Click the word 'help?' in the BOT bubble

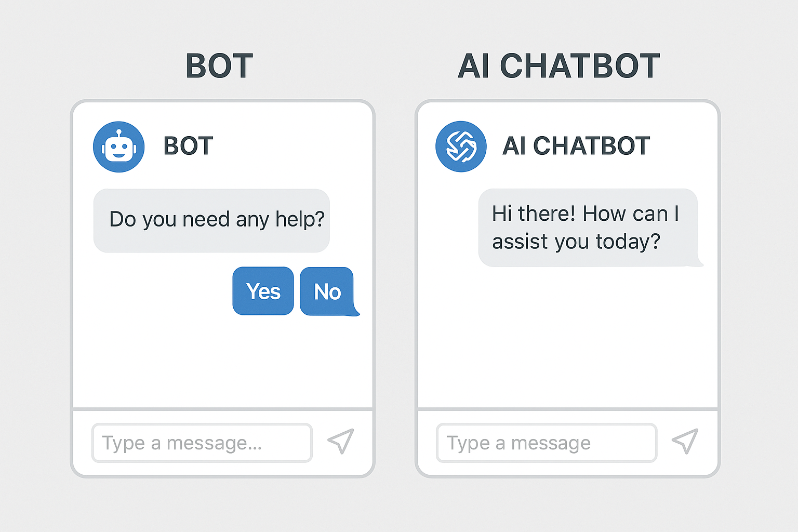pyautogui.click(x=300, y=220)
